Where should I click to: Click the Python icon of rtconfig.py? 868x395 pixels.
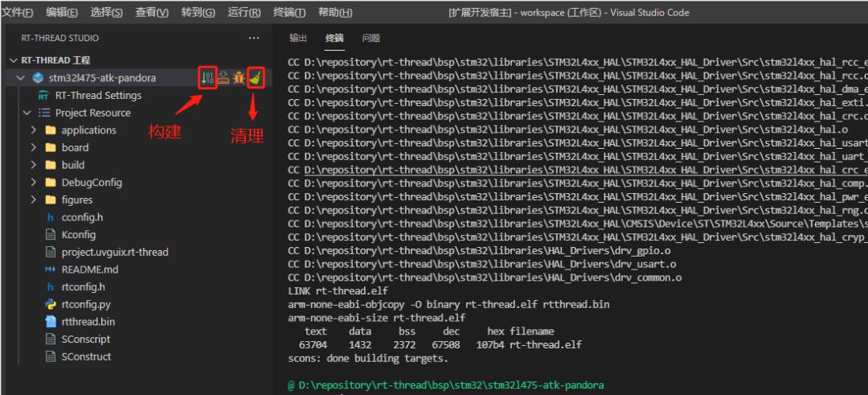[51, 304]
